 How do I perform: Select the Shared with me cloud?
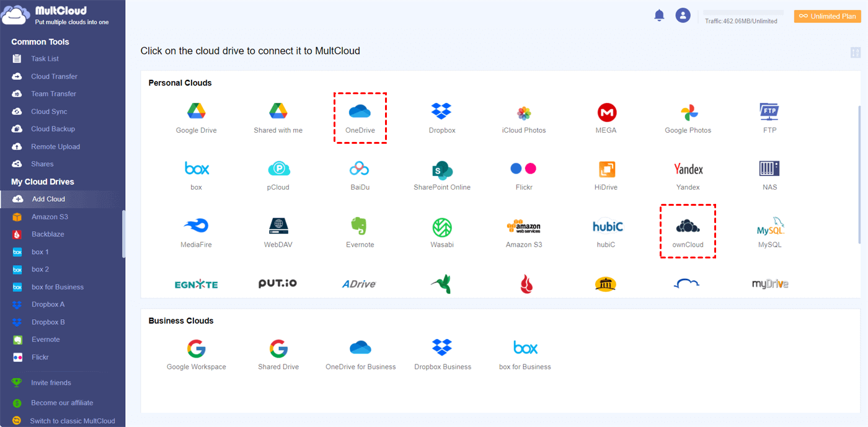(278, 118)
